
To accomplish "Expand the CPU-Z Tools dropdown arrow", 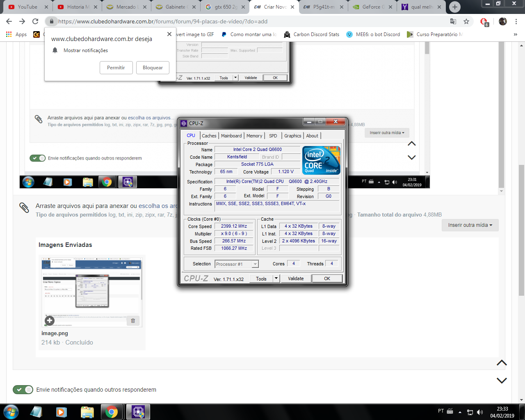I will click(x=276, y=278).
